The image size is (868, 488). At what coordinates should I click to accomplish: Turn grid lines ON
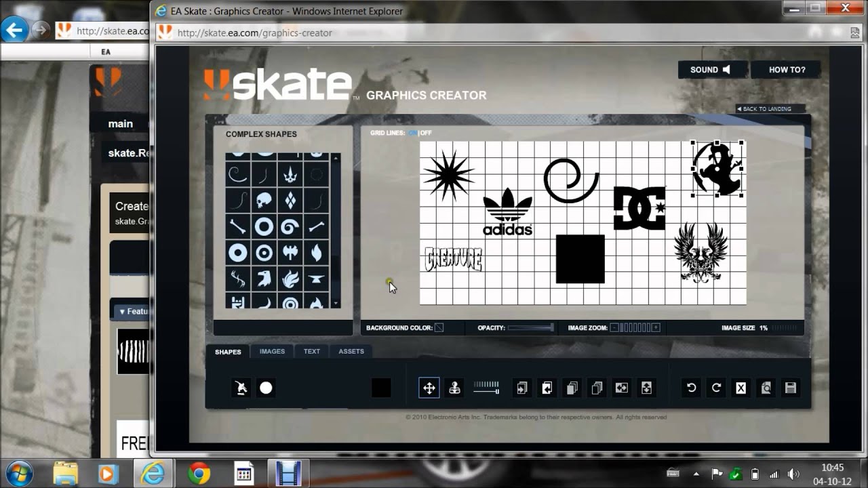(412, 133)
